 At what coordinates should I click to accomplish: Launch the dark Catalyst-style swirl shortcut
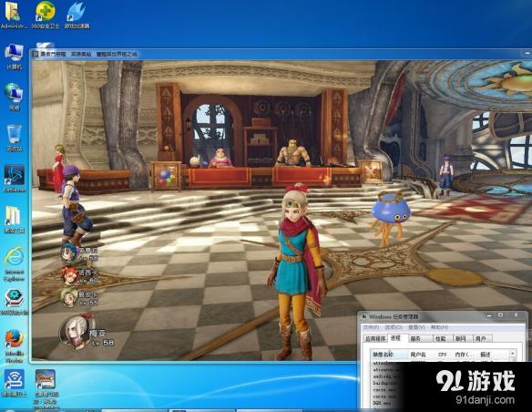15,178
